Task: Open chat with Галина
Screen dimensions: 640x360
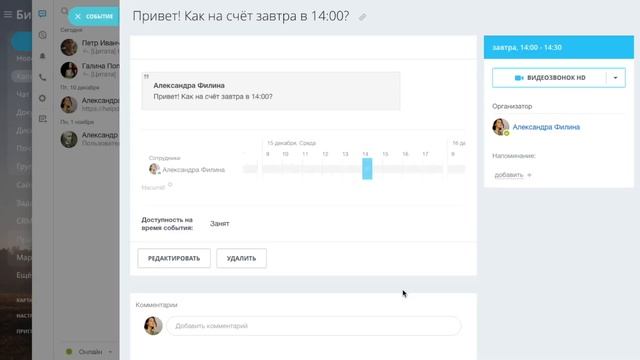Action: click(89, 70)
